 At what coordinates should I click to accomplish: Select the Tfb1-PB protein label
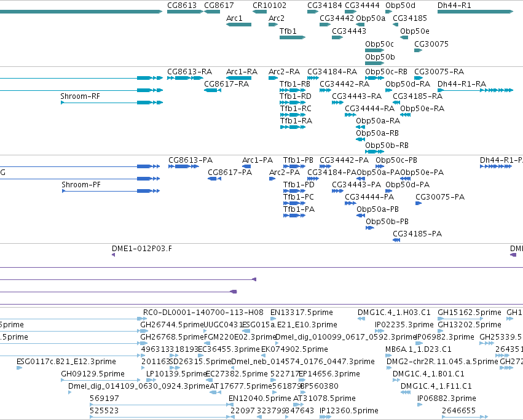(298, 160)
